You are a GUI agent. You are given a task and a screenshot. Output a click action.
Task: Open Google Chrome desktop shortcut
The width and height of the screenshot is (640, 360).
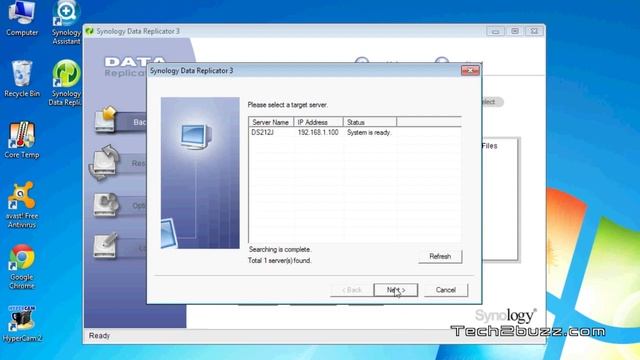pyautogui.click(x=22, y=267)
